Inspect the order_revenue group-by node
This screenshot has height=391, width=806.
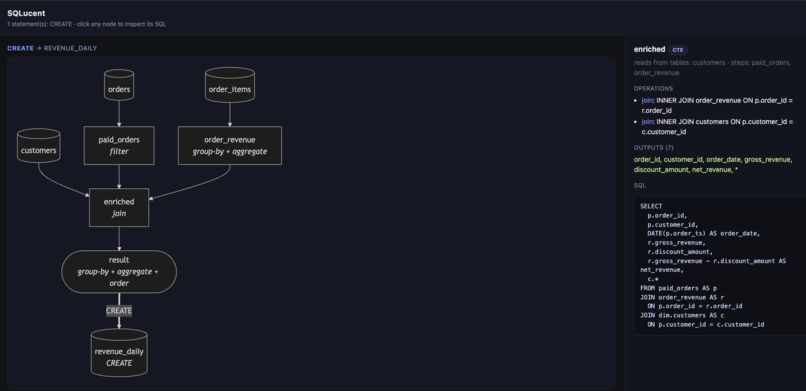coord(230,145)
